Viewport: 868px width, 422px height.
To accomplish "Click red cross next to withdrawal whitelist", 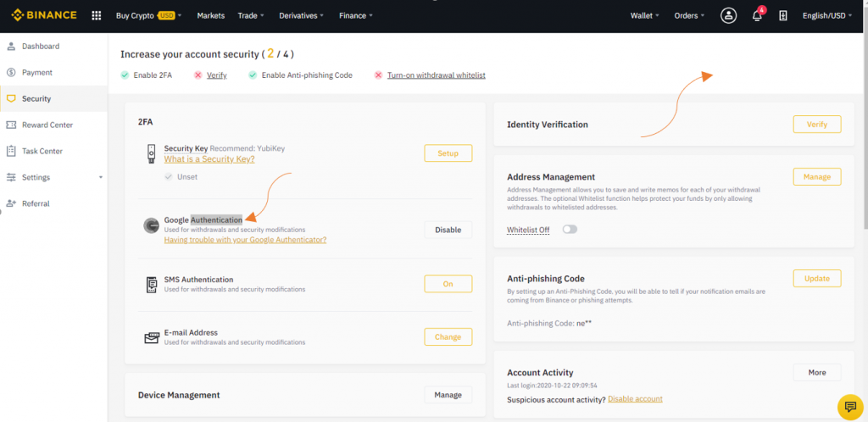I will coord(378,75).
